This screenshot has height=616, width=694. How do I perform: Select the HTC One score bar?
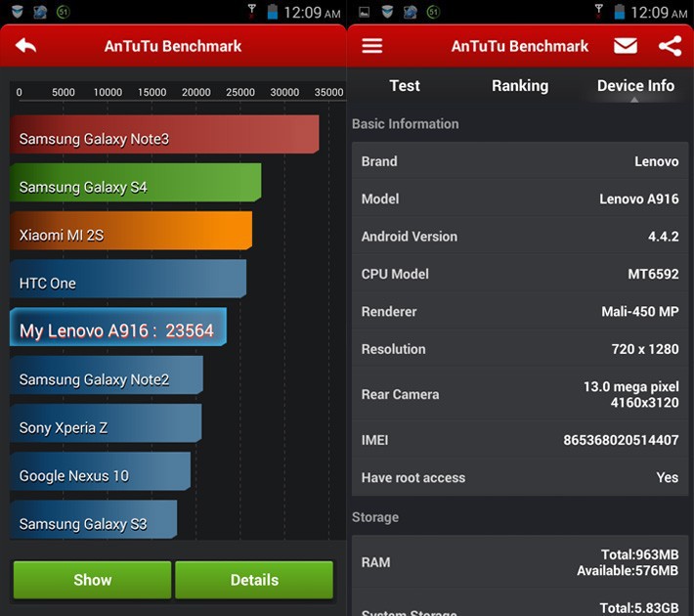[128, 279]
